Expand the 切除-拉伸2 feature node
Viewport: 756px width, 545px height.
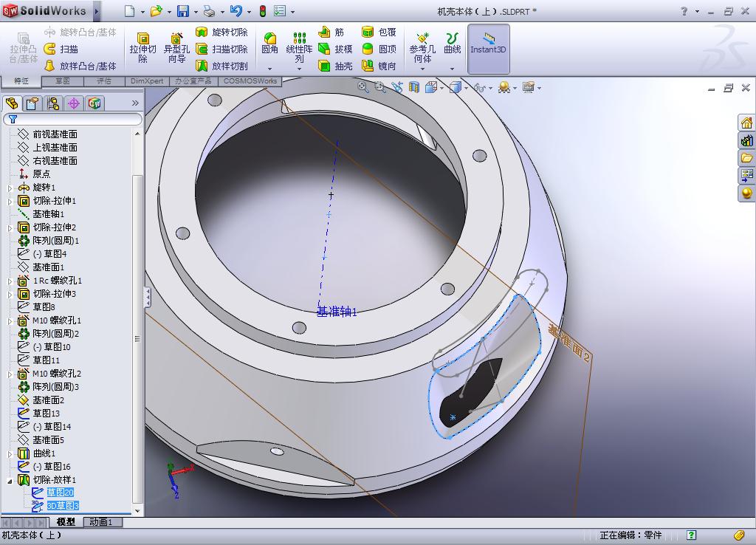pos(10,227)
